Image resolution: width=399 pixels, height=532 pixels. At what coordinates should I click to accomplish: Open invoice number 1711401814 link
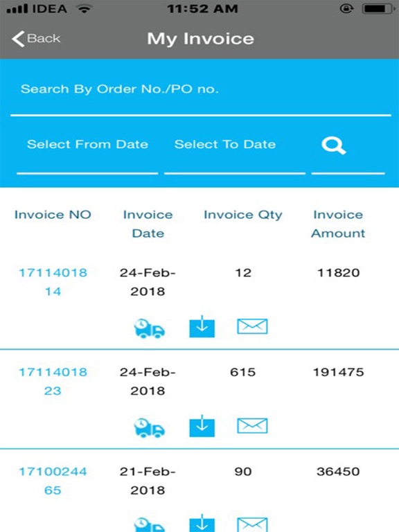tap(53, 282)
